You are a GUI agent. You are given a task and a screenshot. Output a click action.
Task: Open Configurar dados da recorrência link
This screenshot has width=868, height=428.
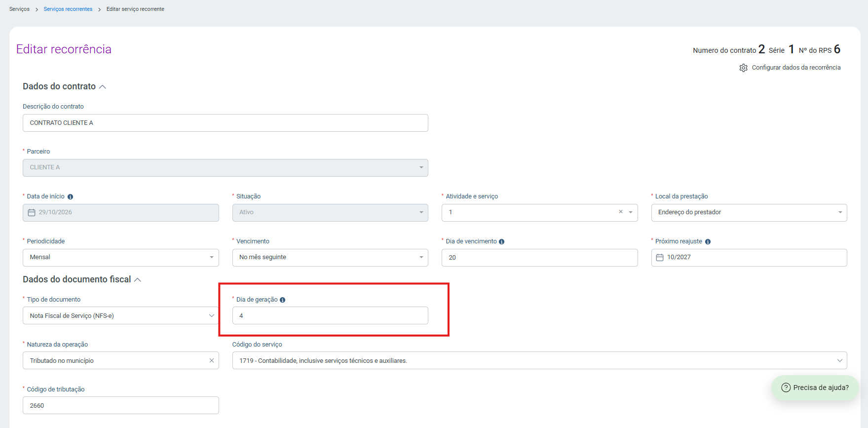[x=796, y=68]
